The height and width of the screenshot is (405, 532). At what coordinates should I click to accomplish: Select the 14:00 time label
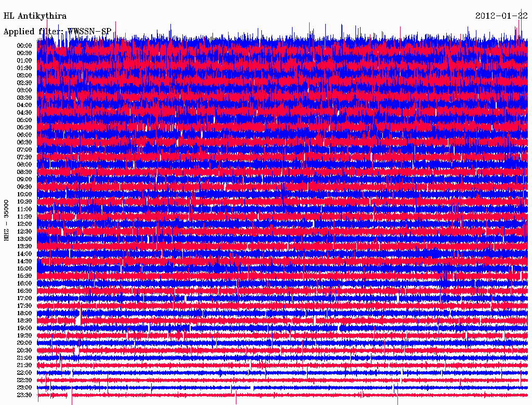tap(24, 254)
